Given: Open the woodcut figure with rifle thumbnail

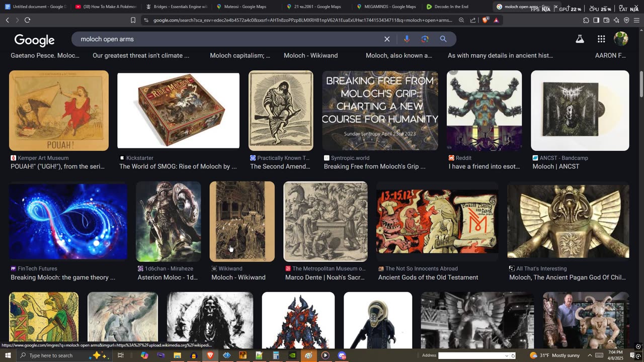Looking at the screenshot, I should [x=281, y=111].
